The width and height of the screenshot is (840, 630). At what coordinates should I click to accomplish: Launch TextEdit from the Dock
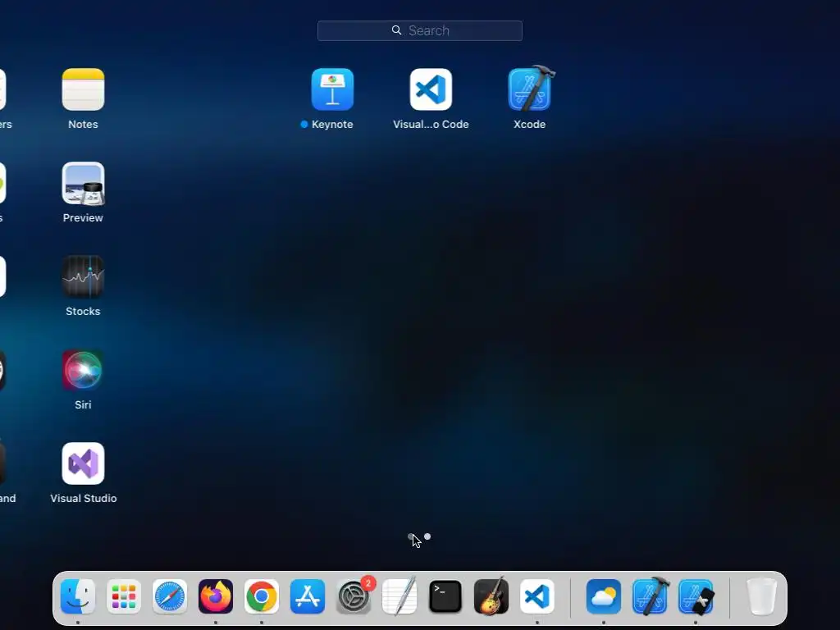tap(399, 596)
